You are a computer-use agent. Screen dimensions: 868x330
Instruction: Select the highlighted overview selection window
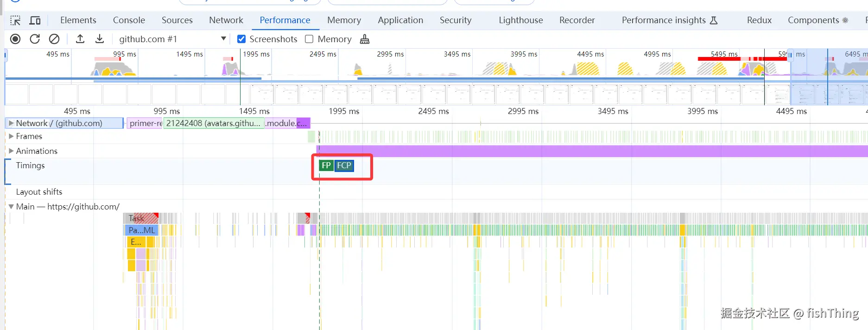point(829,76)
